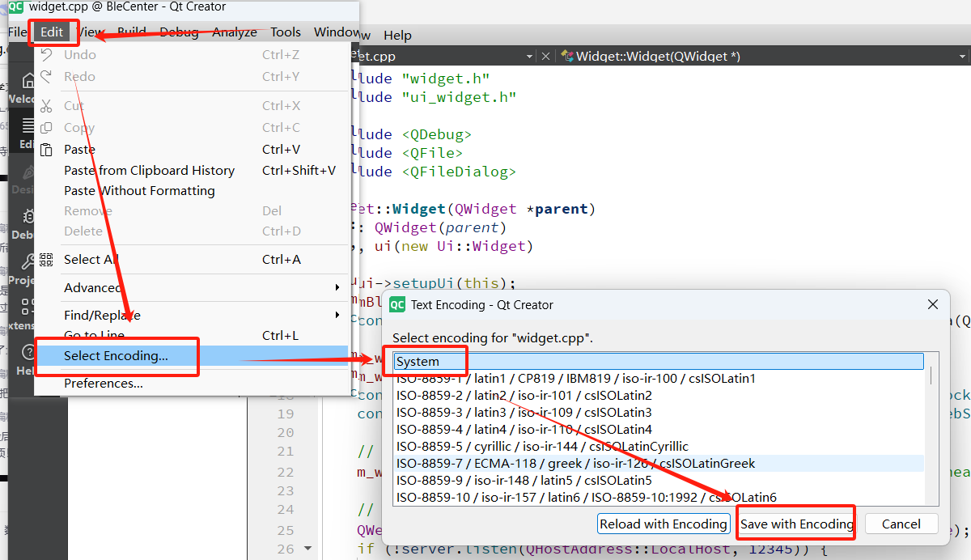Open the Build menu
This screenshot has width=971, height=560.
(131, 32)
